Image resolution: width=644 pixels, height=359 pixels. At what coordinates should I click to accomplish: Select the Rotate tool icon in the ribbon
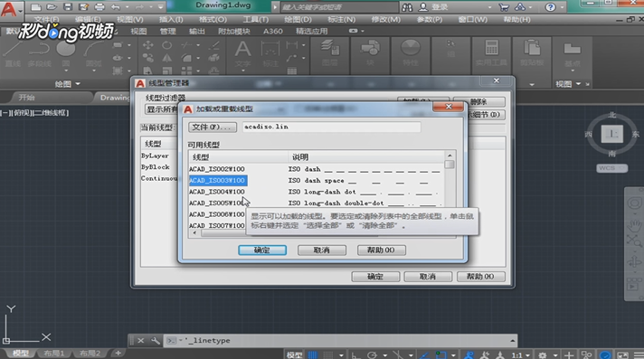[x=166, y=45]
